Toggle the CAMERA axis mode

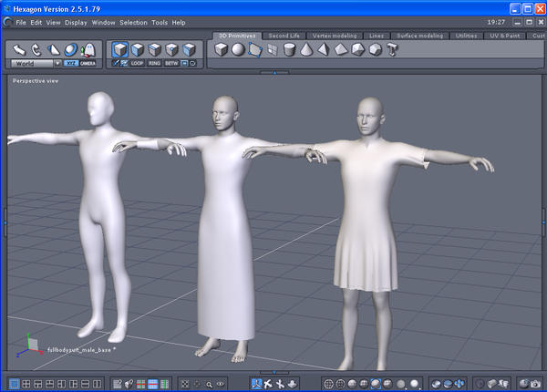[88, 64]
